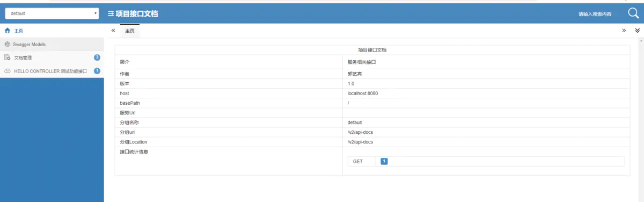The image size is (644, 202).
Task: Click the 接口统计信息 row label
Action: pos(134,152)
